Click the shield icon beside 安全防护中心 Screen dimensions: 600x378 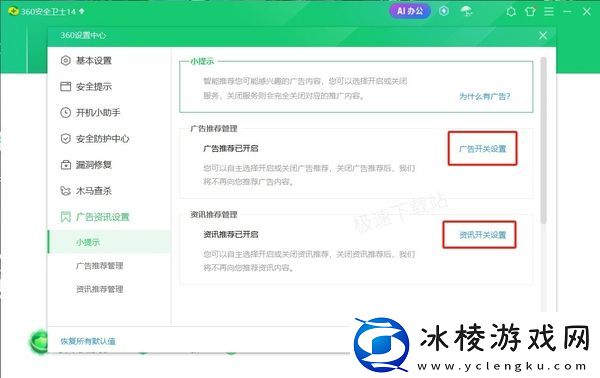point(65,138)
